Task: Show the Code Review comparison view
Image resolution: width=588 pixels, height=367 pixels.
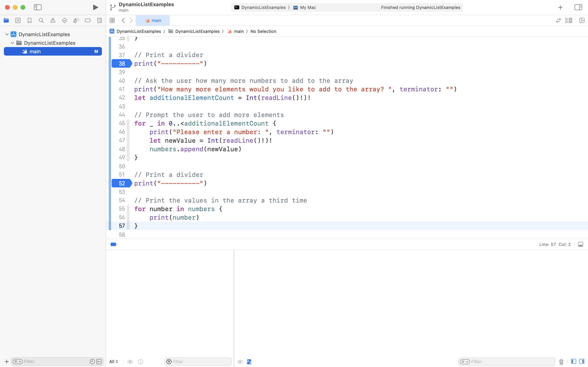Action: (558, 20)
